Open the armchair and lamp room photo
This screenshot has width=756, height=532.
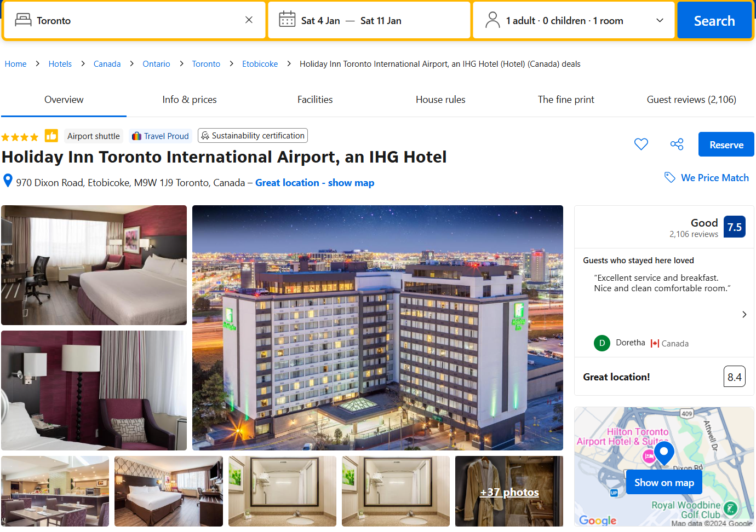[94, 390]
